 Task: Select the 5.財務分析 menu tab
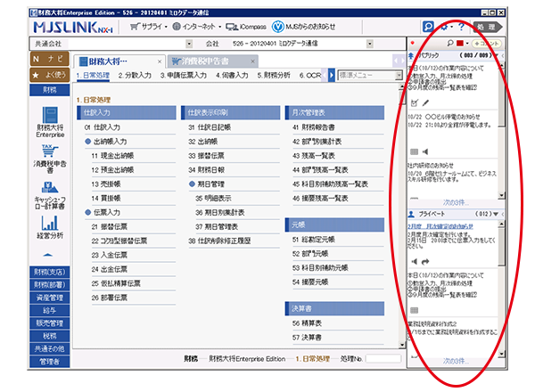pos(274,76)
